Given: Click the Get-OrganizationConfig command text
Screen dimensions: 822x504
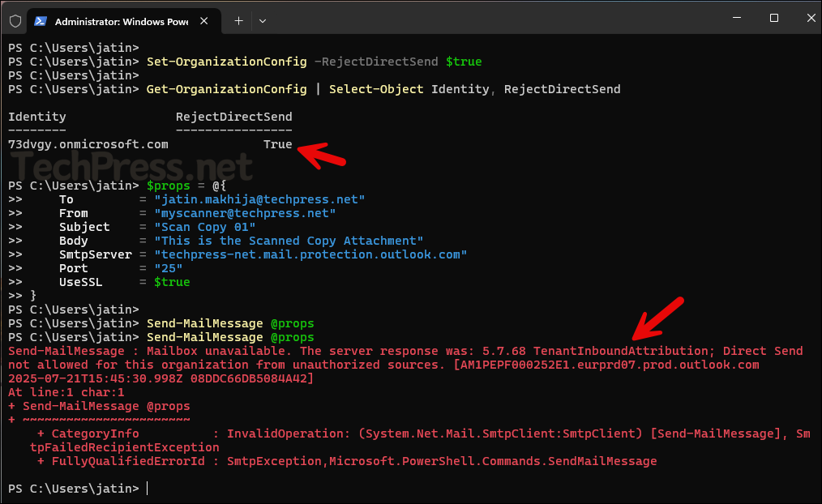Looking at the screenshot, I should 226,90.
